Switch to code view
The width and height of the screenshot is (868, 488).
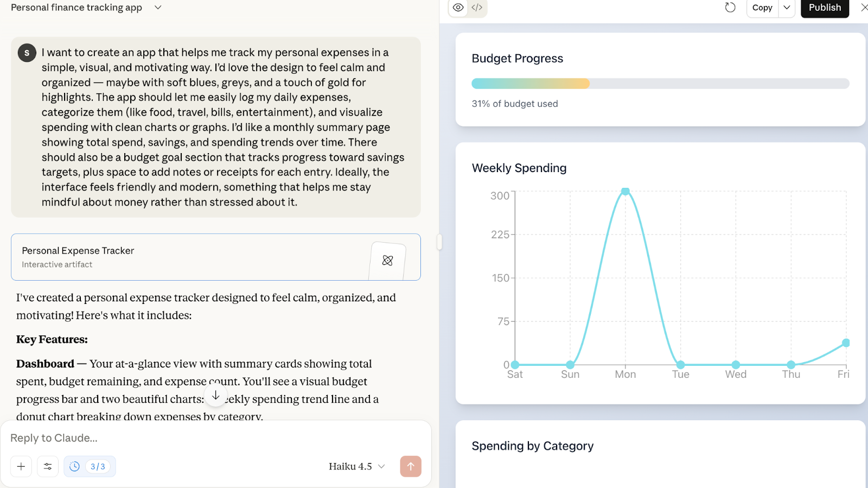tap(477, 8)
